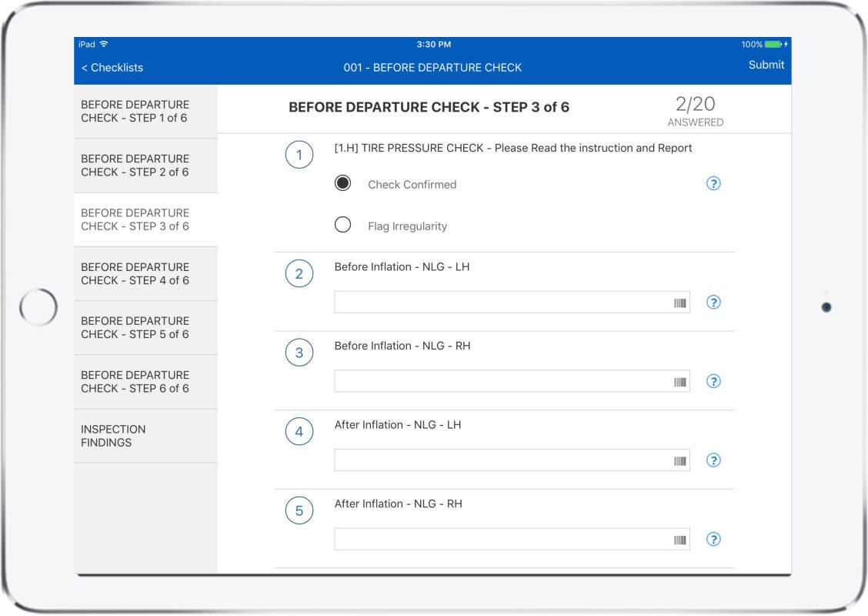This screenshot has width=868, height=616.
Task: Submit the before departure checklist
Action: coord(766,65)
